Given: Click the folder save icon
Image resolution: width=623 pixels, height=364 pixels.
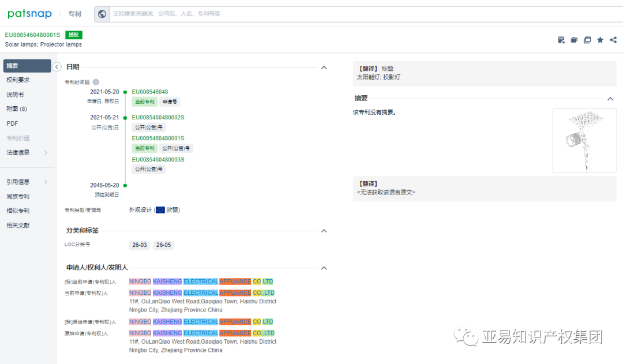Looking at the screenshot, I should pos(574,40).
